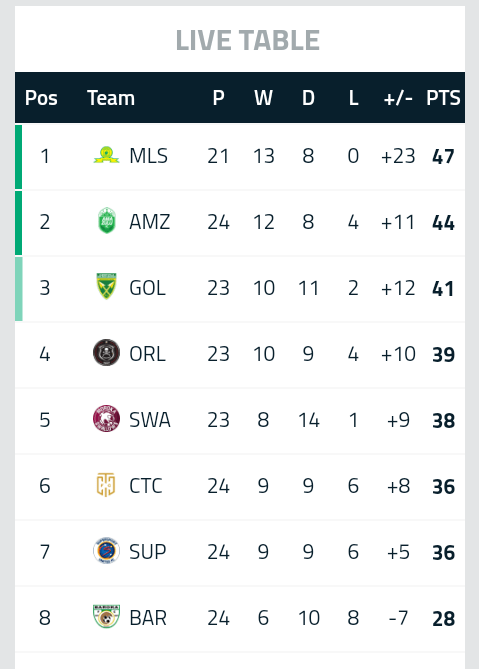Click the AmaZulu AMZ team crest
This screenshot has height=669, width=479.
tap(107, 221)
